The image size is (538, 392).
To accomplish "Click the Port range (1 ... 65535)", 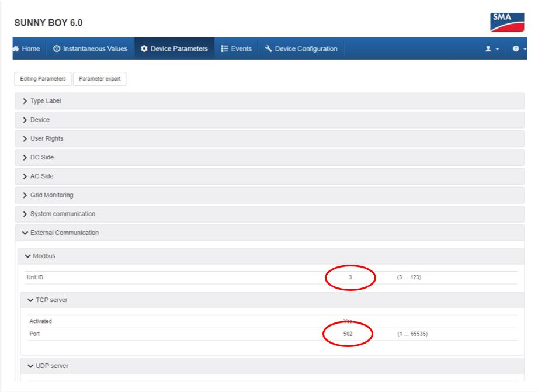I will click(x=412, y=334).
